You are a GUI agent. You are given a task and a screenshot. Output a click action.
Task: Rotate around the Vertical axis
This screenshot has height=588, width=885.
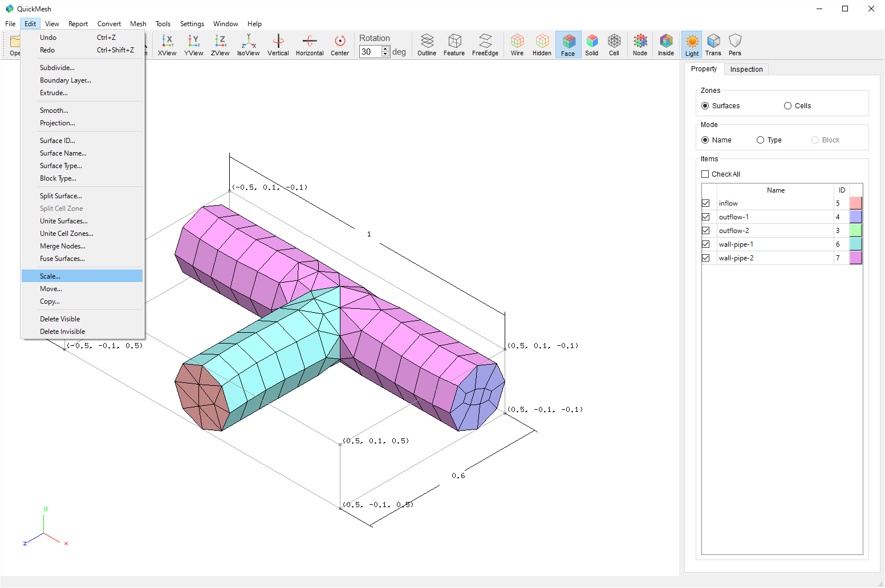pyautogui.click(x=278, y=45)
